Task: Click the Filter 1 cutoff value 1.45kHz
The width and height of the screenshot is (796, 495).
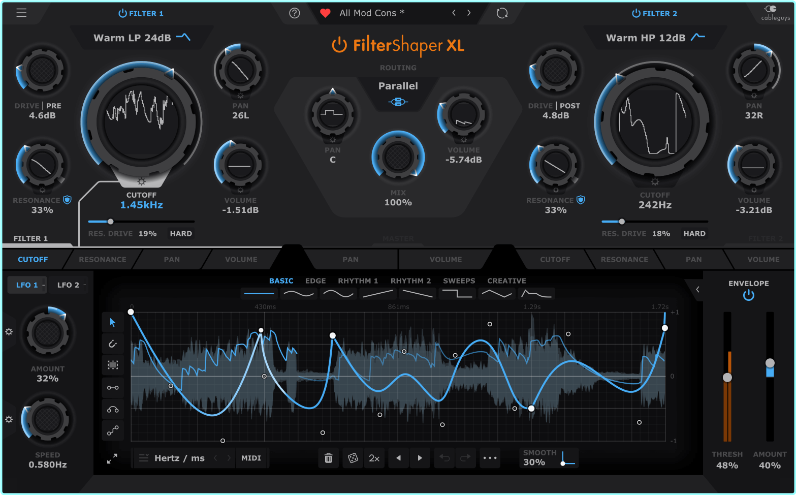Action: (x=142, y=205)
